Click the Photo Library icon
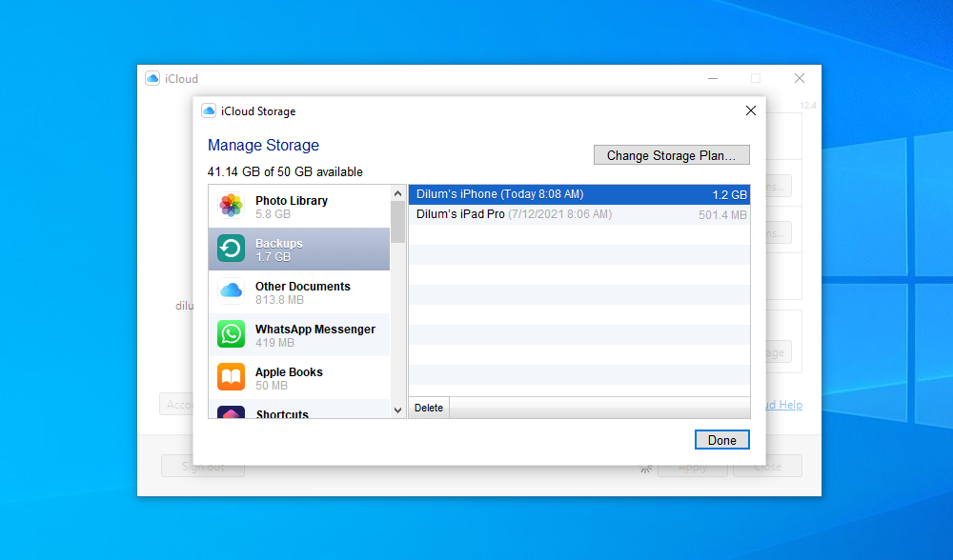The image size is (953, 560). point(231,206)
